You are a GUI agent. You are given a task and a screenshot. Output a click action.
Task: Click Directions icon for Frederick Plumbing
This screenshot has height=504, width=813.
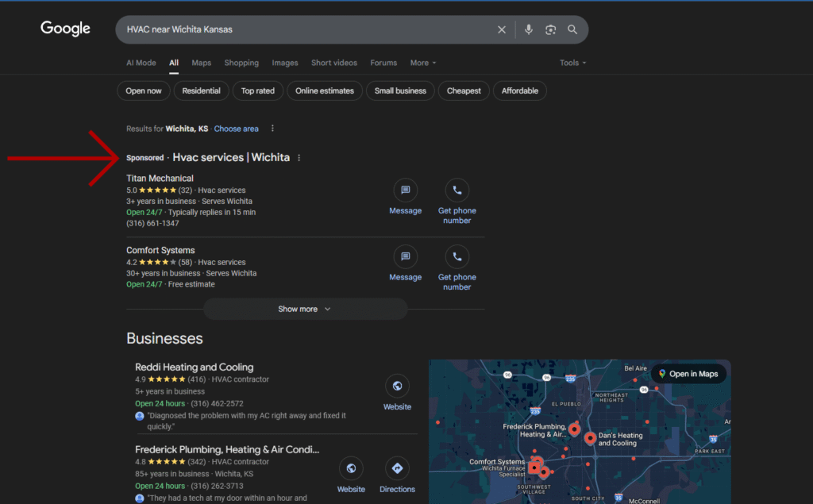click(397, 468)
